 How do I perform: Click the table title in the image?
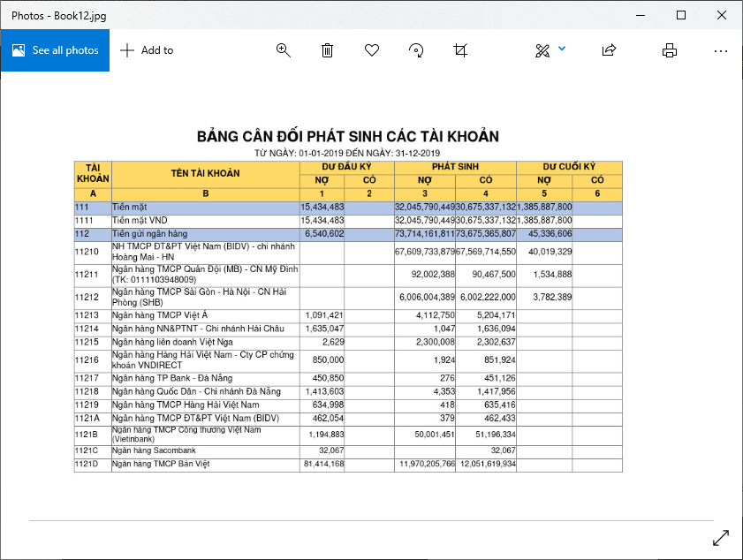[348, 136]
